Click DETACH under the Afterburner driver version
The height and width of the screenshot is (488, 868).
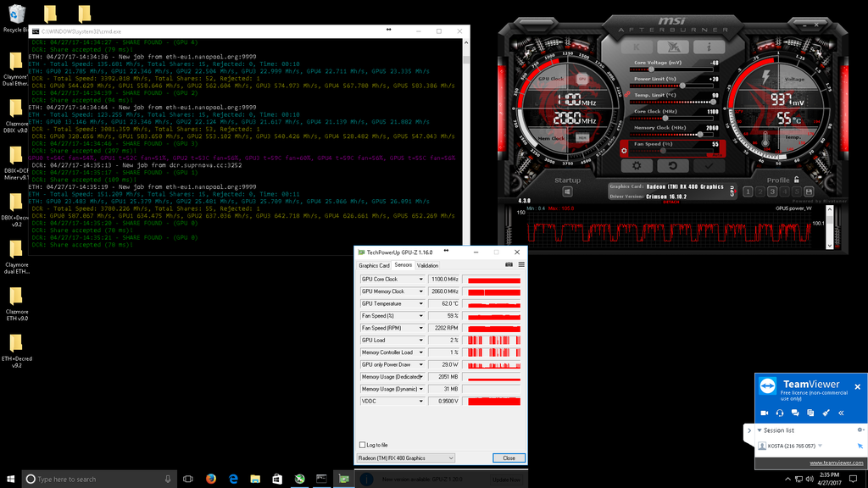click(x=671, y=202)
